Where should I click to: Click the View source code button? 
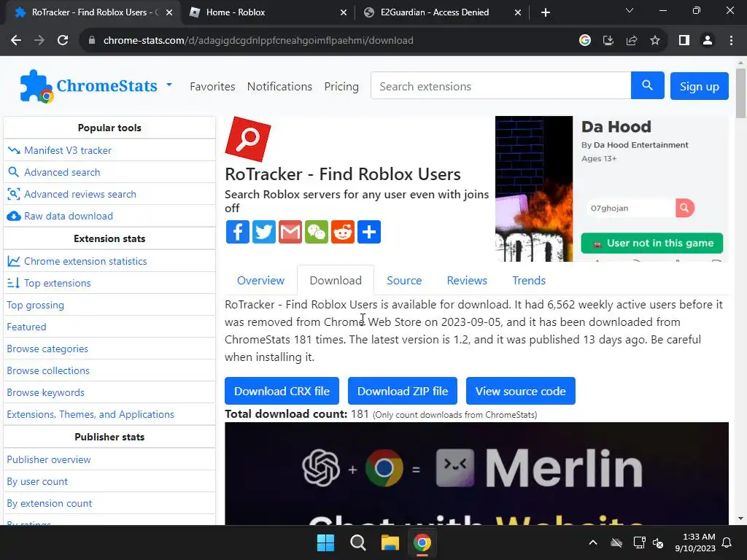coord(521,391)
